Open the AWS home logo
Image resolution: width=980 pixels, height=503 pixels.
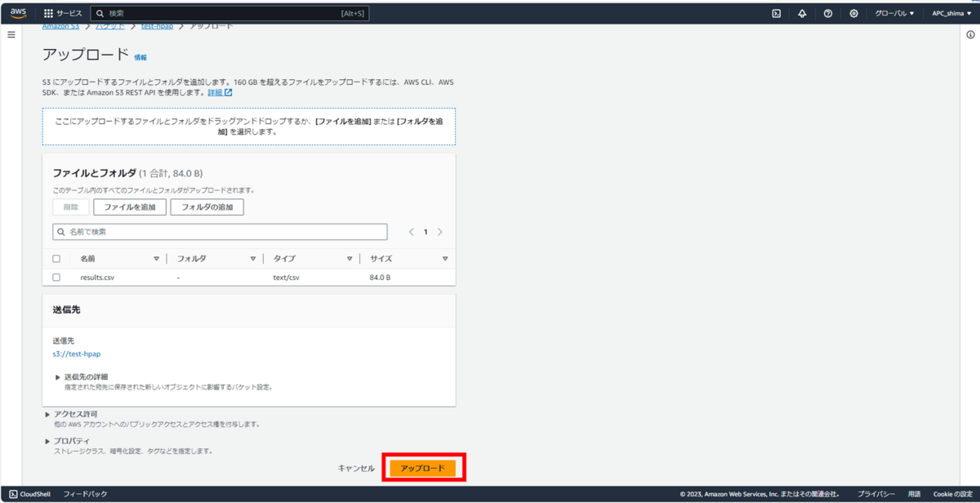[19, 13]
